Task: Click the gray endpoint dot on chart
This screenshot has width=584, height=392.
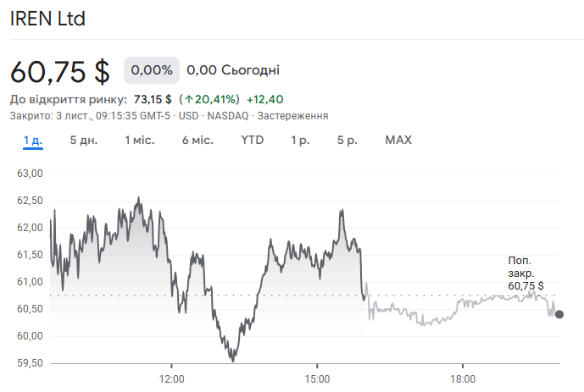Action: tap(559, 314)
